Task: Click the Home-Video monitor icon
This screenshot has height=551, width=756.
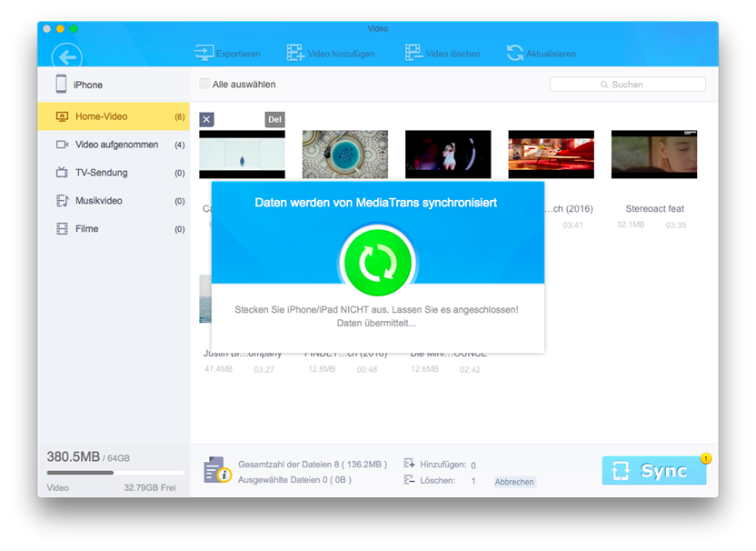Action: [x=62, y=116]
